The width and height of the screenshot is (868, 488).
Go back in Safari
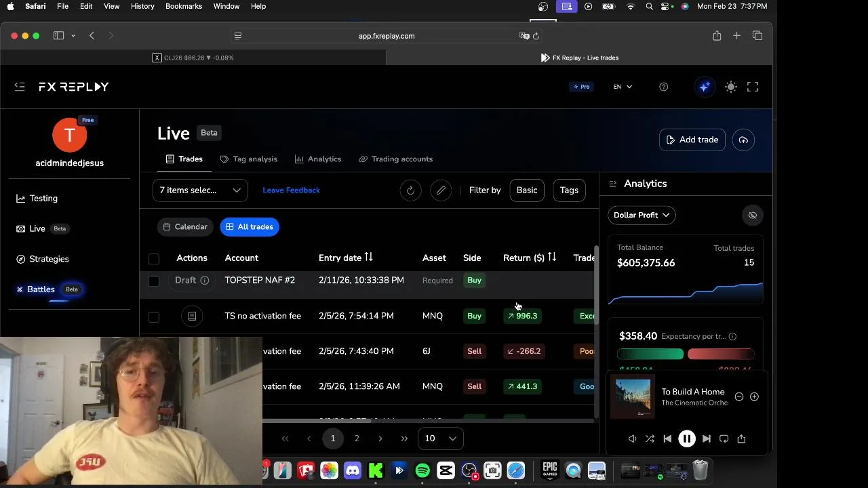92,36
